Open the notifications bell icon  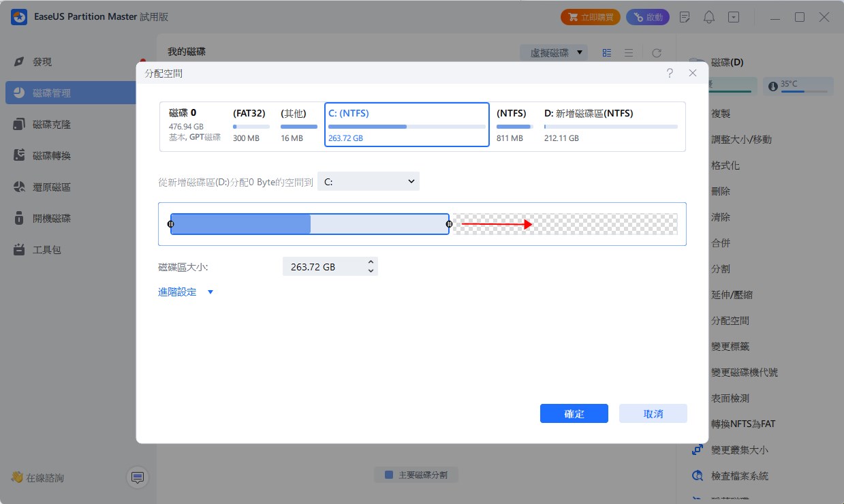(x=709, y=17)
